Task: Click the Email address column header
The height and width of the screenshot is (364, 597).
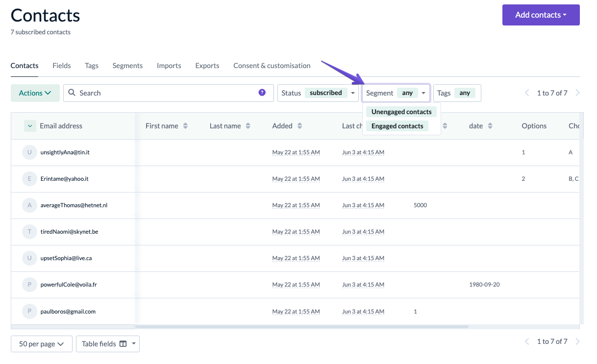Action: [61, 126]
